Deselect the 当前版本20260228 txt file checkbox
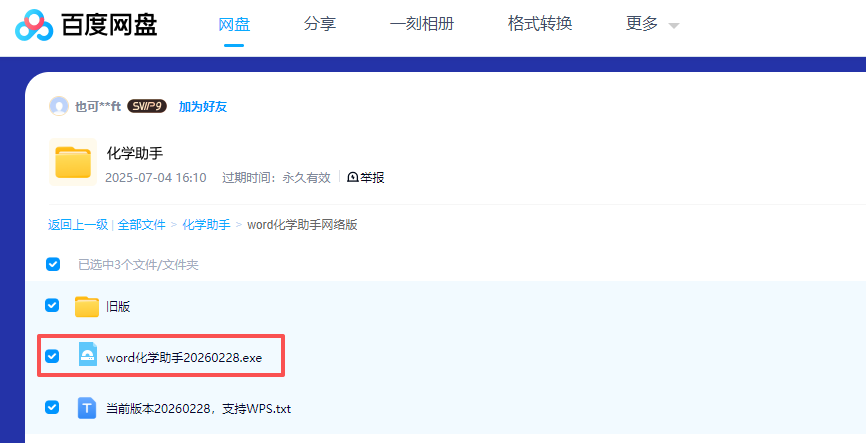Viewport: 866px width, 443px height. click(53, 408)
